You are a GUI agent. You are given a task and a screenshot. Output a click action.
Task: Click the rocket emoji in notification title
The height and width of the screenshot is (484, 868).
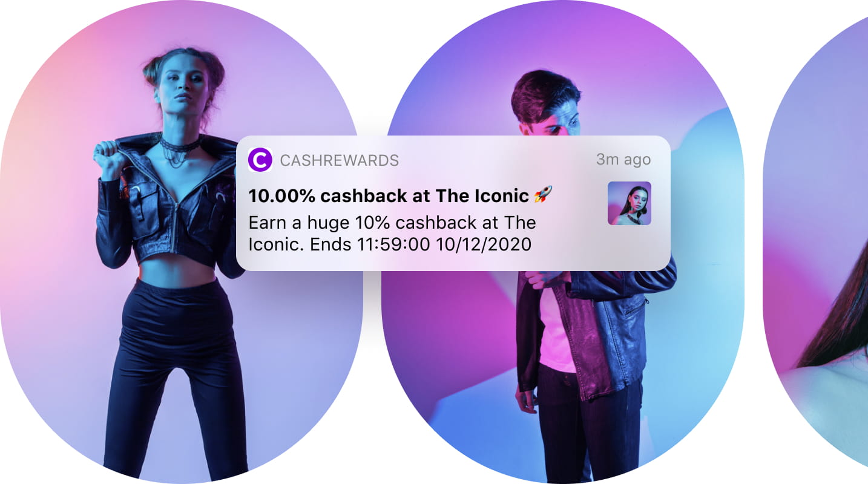click(x=543, y=195)
